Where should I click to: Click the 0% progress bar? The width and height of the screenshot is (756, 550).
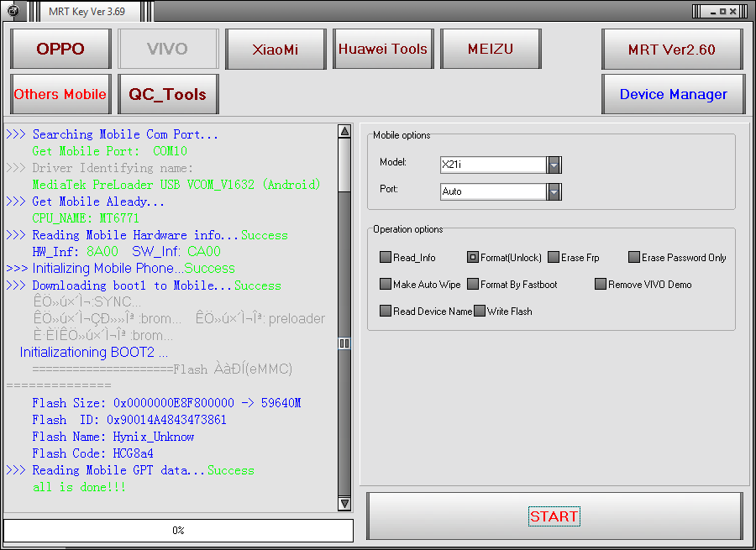point(178,530)
